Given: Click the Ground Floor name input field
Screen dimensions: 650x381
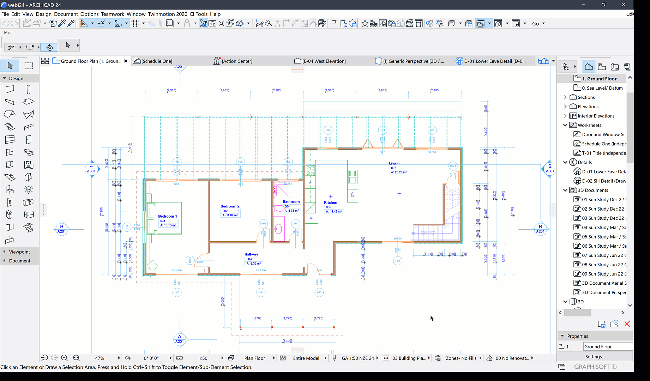Looking at the screenshot, I should (x=608, y=346).
